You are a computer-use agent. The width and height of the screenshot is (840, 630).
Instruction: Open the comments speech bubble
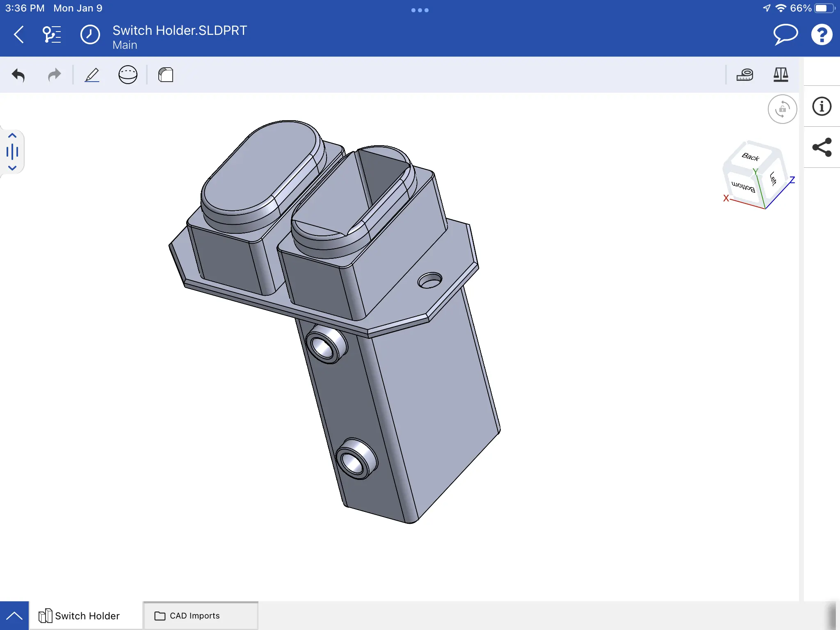[785, 34]
